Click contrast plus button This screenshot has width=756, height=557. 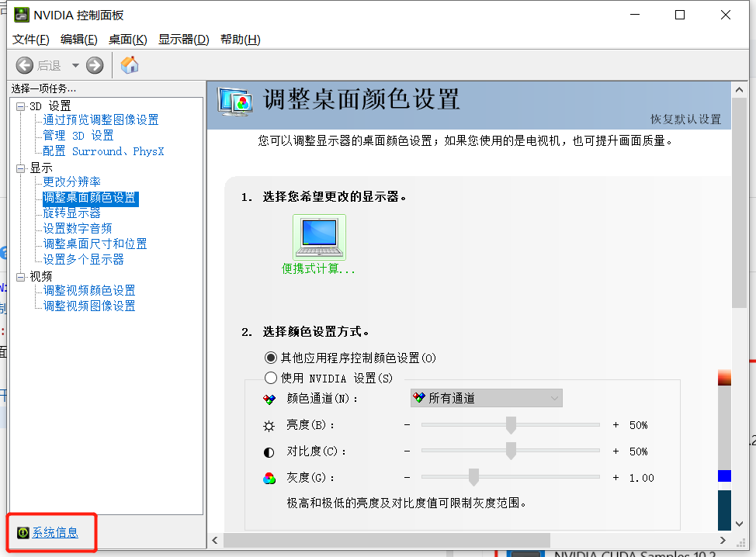[616, 451]
